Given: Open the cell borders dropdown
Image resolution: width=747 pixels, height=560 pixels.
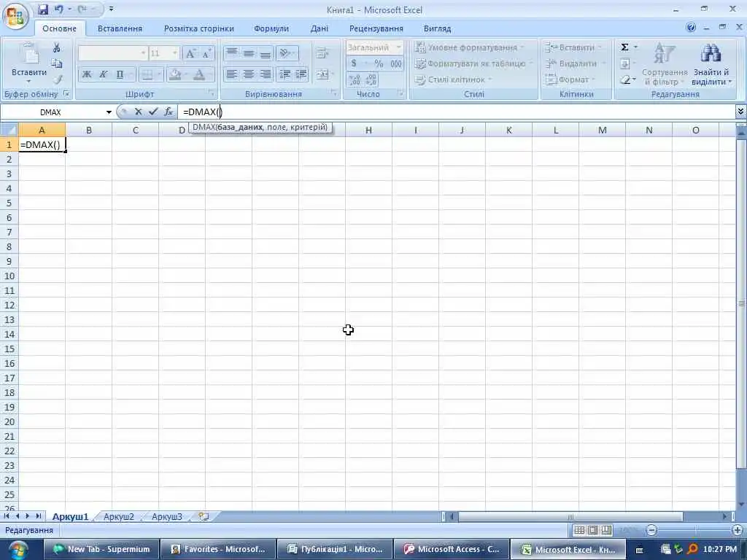Looking at the screenshot, I should click(158, 74).
